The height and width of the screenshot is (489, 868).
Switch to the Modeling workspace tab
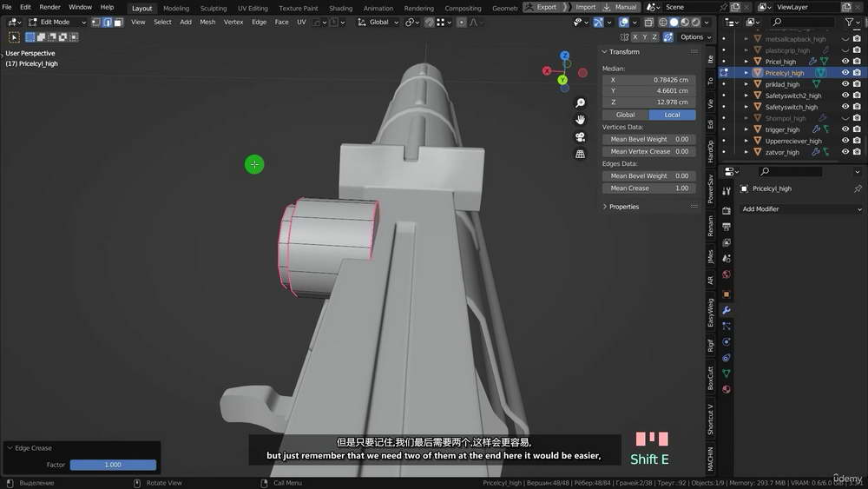click(x=176, y=9)
